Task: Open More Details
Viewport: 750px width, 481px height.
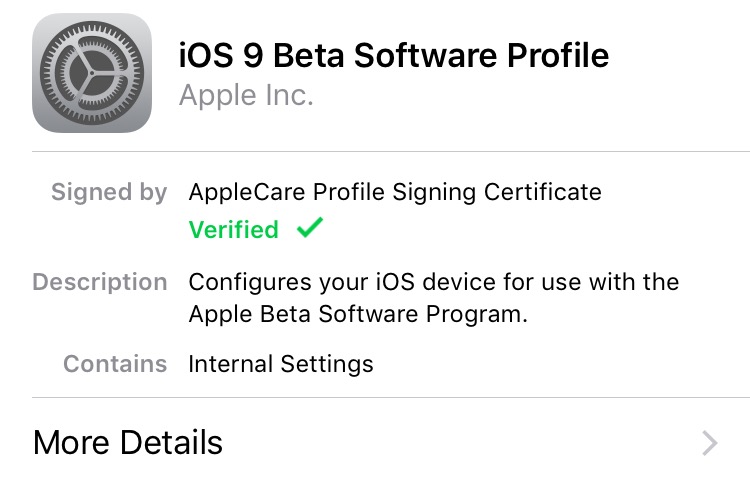Action: (x=128, y=442)
